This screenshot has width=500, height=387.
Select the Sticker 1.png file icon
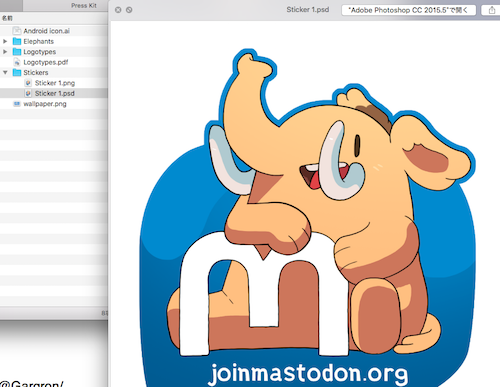pyautogui.click(x=28, y=83)
